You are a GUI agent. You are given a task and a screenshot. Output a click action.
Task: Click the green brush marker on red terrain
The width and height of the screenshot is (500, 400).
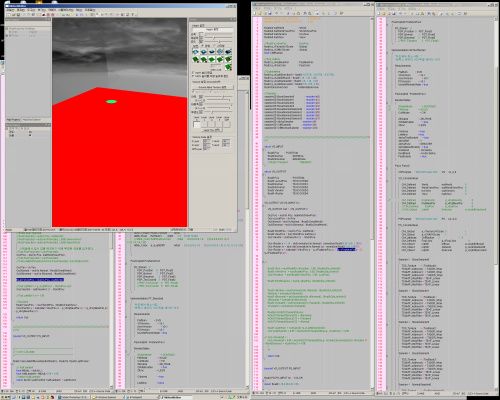(111, 101)
